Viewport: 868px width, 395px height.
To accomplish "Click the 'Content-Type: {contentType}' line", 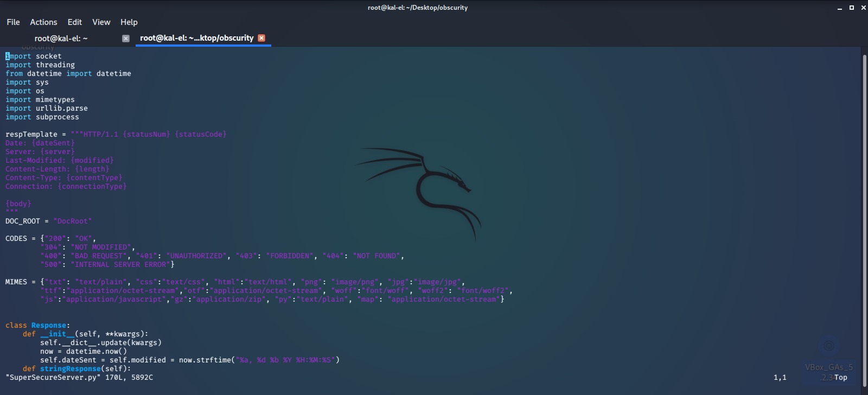I will [64, 178].
